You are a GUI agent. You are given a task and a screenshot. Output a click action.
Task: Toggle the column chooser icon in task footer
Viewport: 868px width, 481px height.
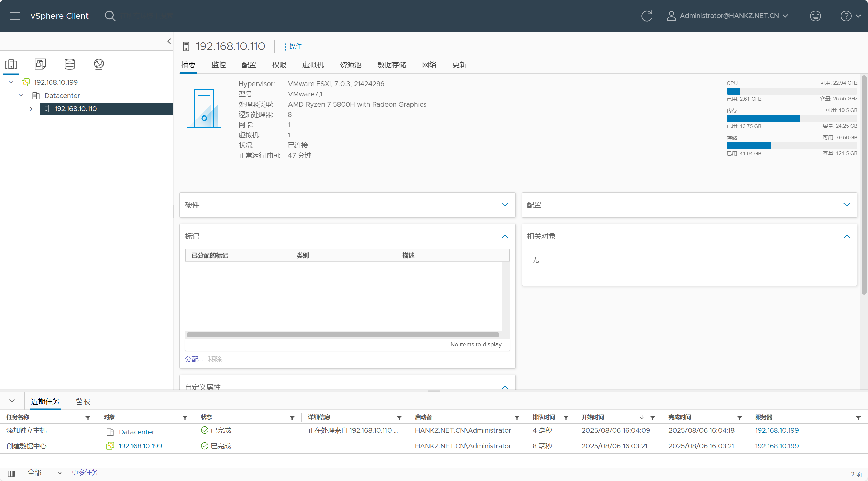click(11, 474)
